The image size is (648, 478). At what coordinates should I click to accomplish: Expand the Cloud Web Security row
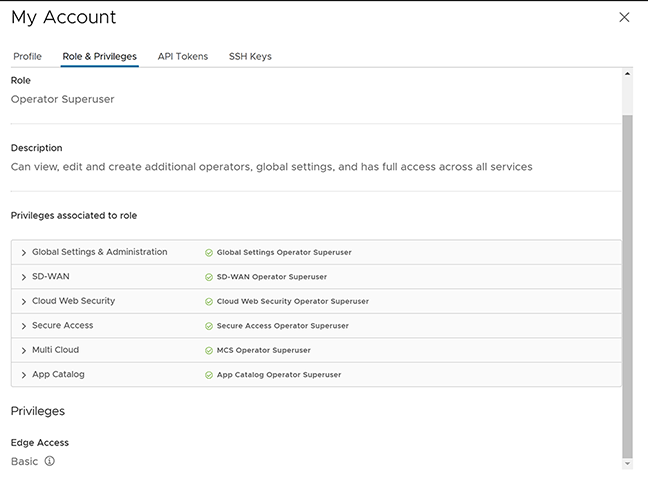23,301
